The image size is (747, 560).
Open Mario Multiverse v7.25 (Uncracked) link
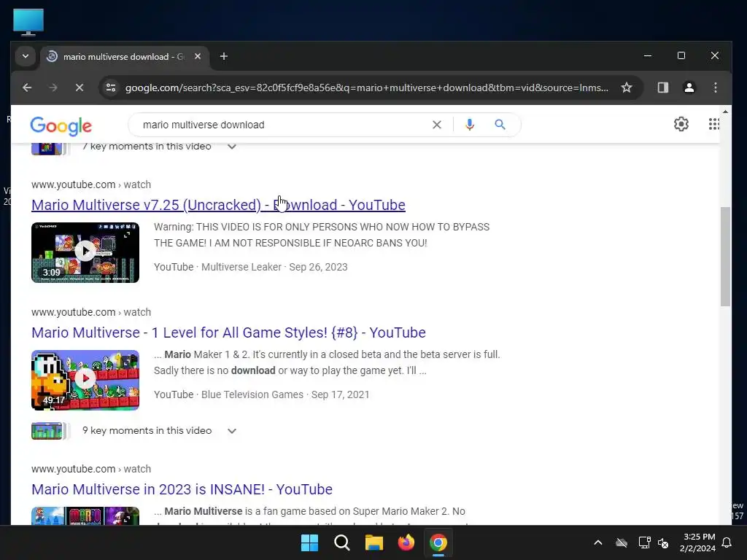pos(218,205)
